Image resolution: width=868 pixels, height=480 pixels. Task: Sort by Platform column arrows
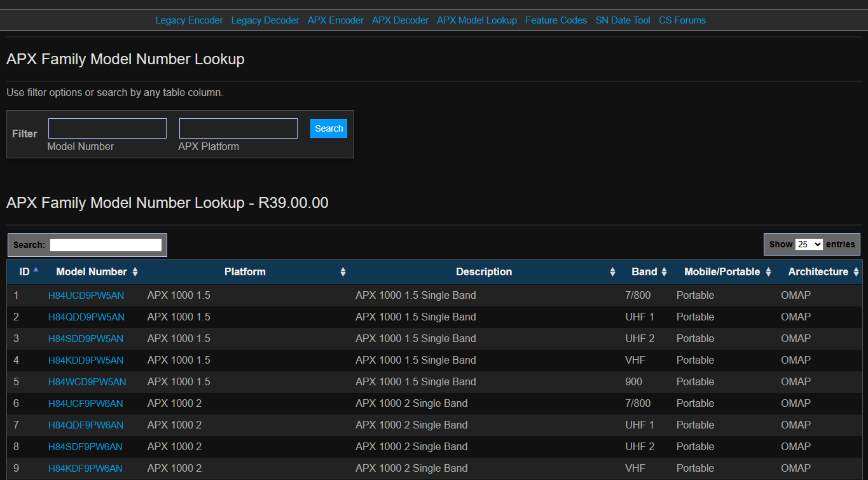[343, 272]
